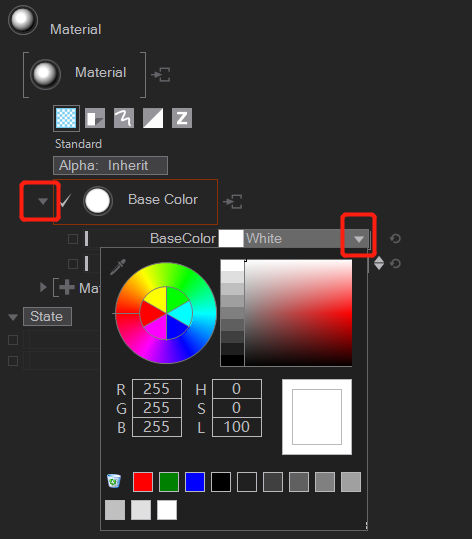Pick a color with the eyedropper tool
The width and height of the screenshot is (472, 539).
point(118,267)
